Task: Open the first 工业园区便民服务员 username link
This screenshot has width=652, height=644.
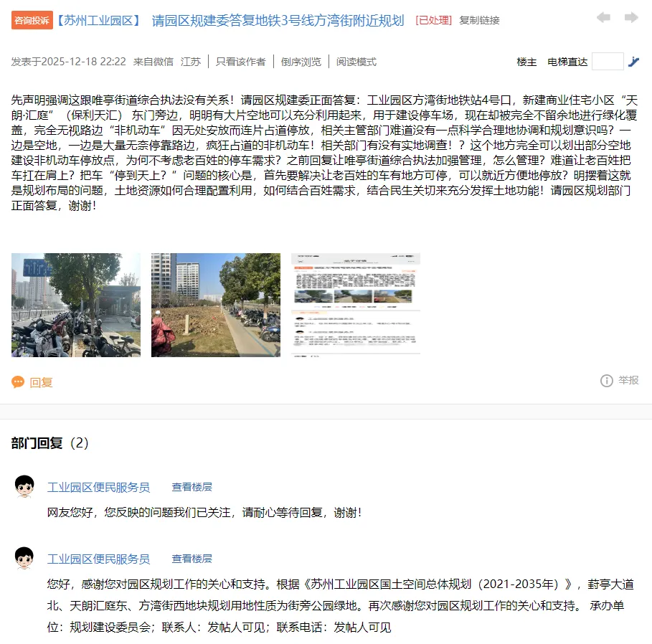Action: click(98, 487)
